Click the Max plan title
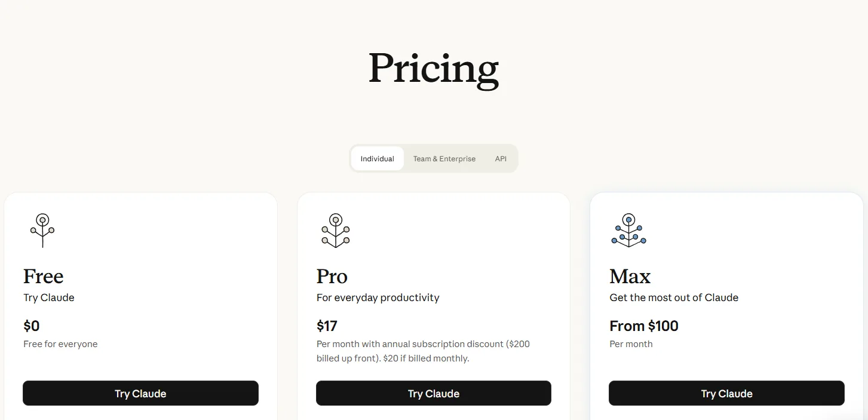This screenshot has height=420, width=868. click(x=630, y=276)
